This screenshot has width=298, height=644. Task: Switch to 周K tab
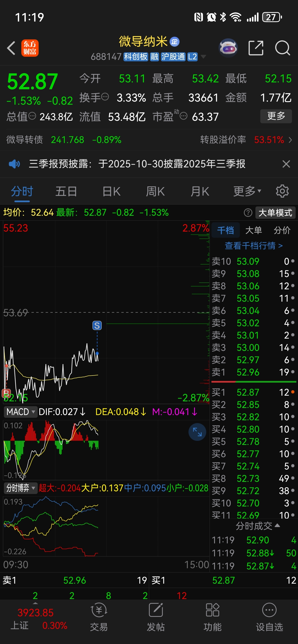pos(155,192)
